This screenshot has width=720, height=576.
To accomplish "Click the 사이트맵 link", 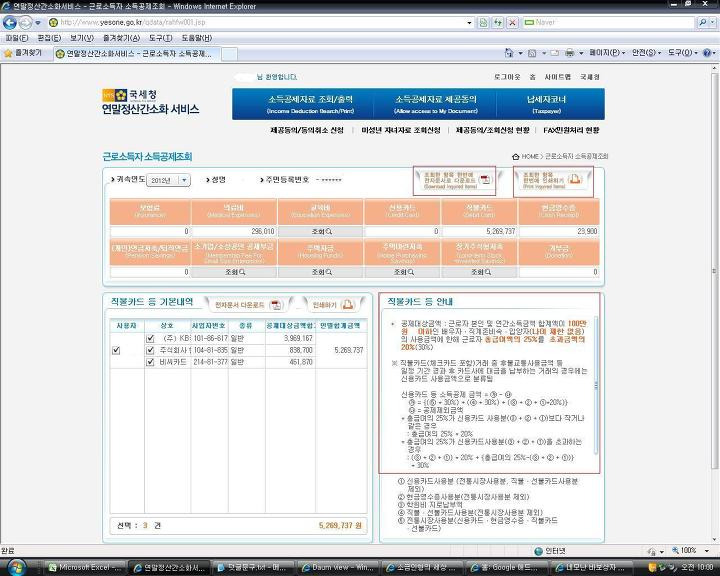I will (557, 77).
